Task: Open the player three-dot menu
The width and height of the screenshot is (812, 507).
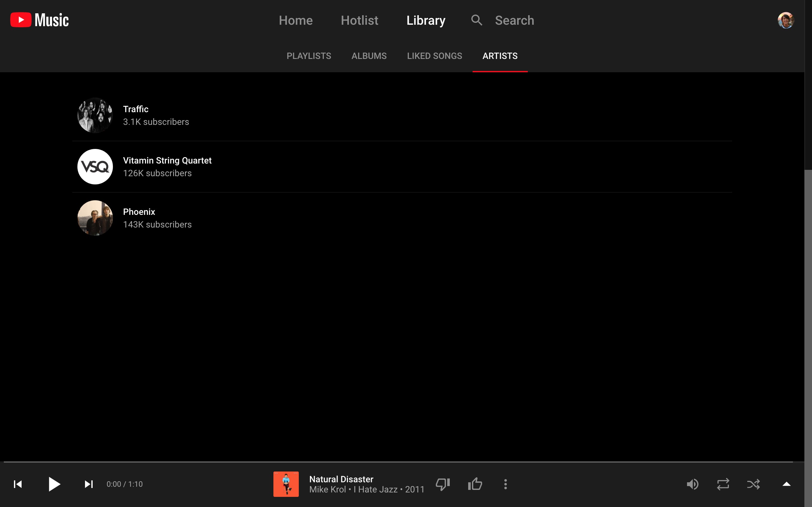Action: point(505,484)
